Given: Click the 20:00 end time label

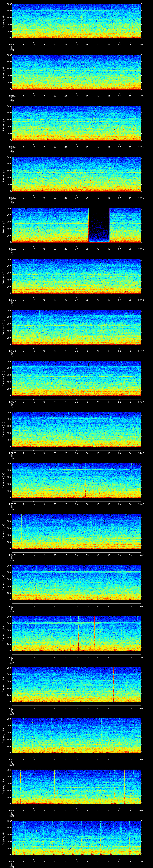Looking at the screenshot, I should coord(141,300).
